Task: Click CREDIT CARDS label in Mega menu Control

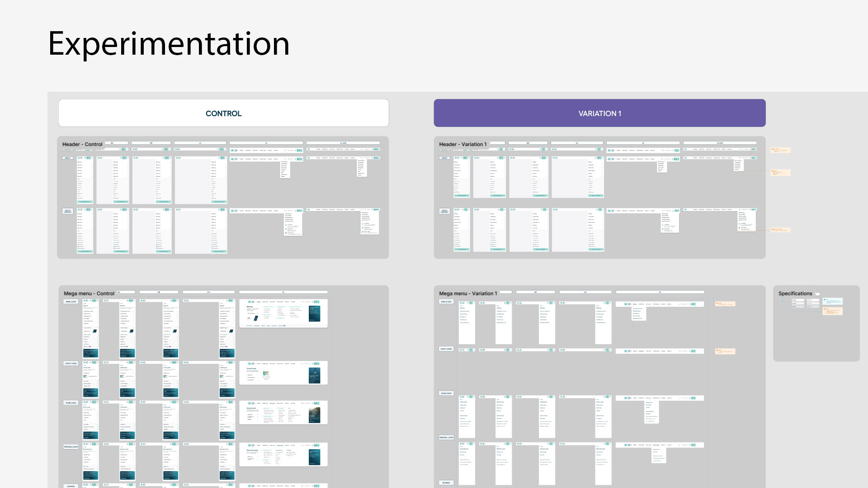Action: pyautogui.click(x=71, y=363)
